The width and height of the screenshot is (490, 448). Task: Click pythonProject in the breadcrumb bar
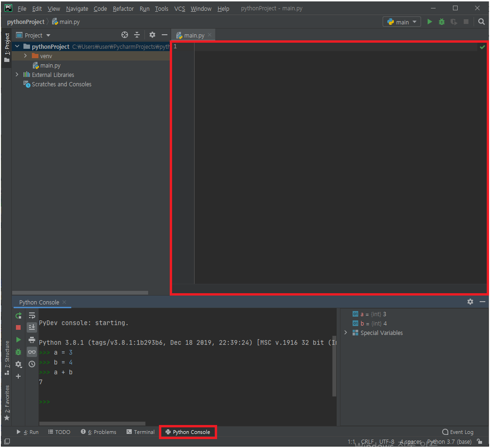click(x=26, y=22)
